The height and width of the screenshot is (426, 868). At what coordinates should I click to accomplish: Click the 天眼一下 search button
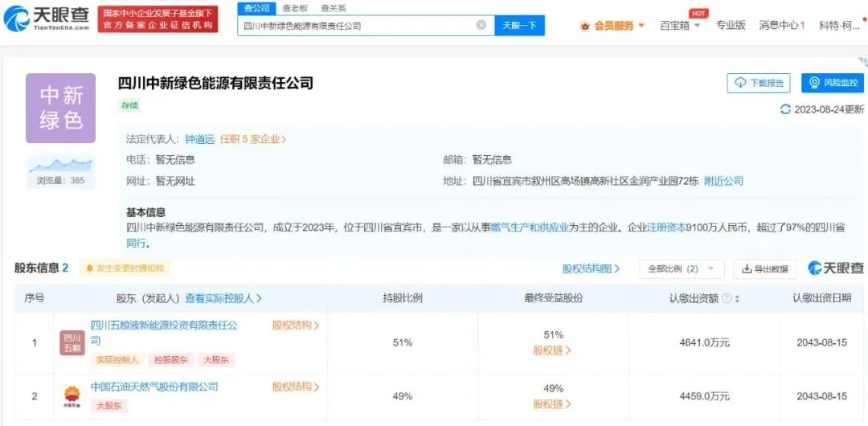(519, 26)
